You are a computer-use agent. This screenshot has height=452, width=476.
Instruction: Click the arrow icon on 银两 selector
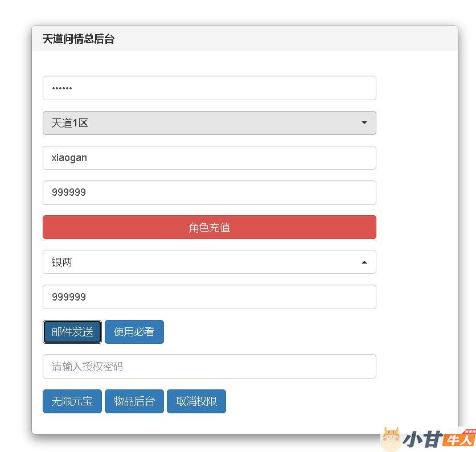[x=364, y=262]
